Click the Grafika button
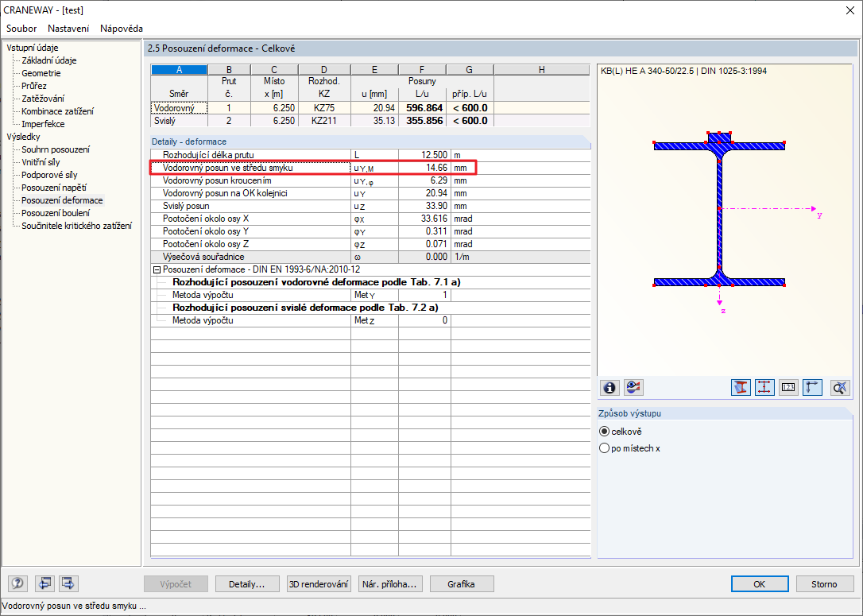The height and width of the screenshot is (616, 863). (x=461, y=584)
